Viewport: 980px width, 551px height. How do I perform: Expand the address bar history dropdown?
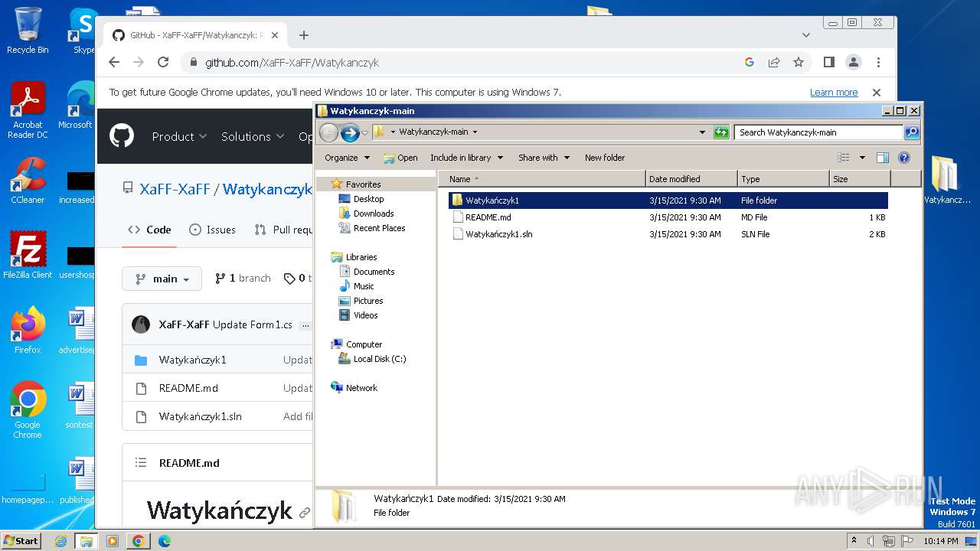(x=702, y=132)
